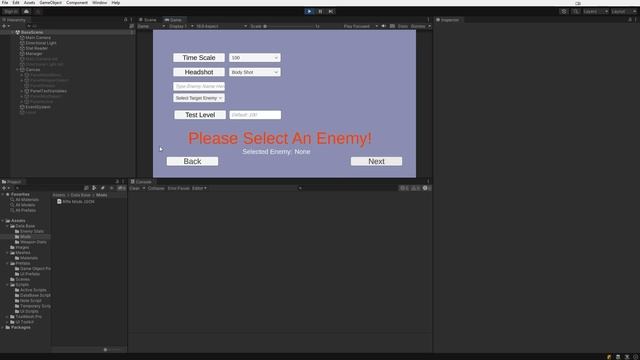Collapse the BaseScene root in Hierarchy

12,32
